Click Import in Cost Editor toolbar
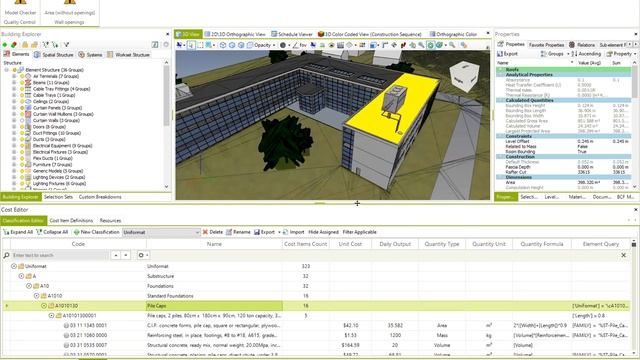This screenshot has height=360, width=640. click(x=293, y=232)
